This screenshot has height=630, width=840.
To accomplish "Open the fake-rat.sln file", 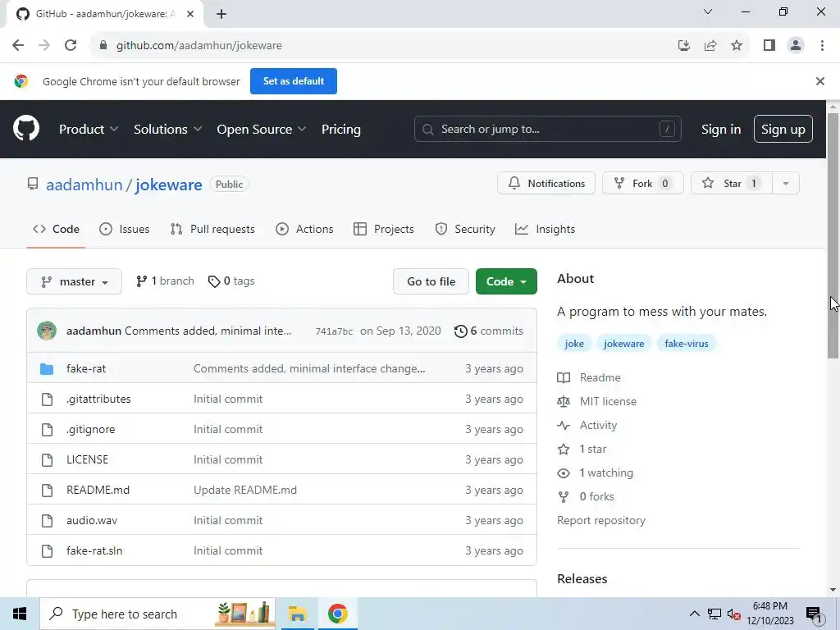I will coord(94,550).
